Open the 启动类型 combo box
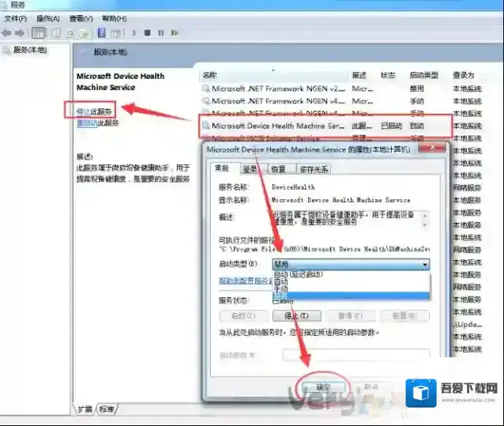The height and width of the screenshot is (426, 504). 351,264
